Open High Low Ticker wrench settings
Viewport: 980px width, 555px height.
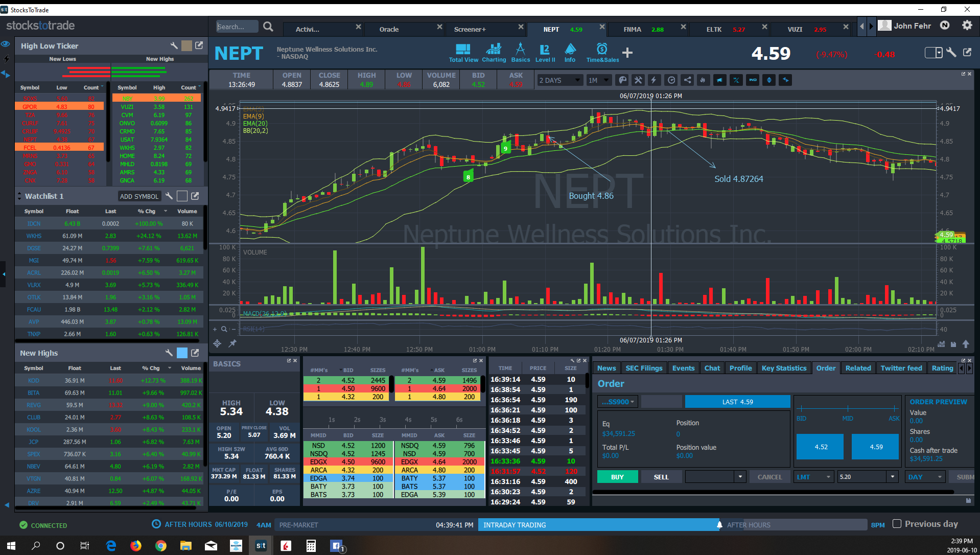pyautogui.click(x=174, y=46)
